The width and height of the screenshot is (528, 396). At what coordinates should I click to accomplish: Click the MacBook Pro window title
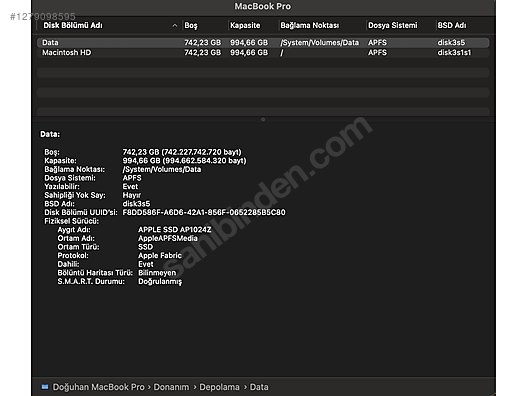(x=263, y=6)
